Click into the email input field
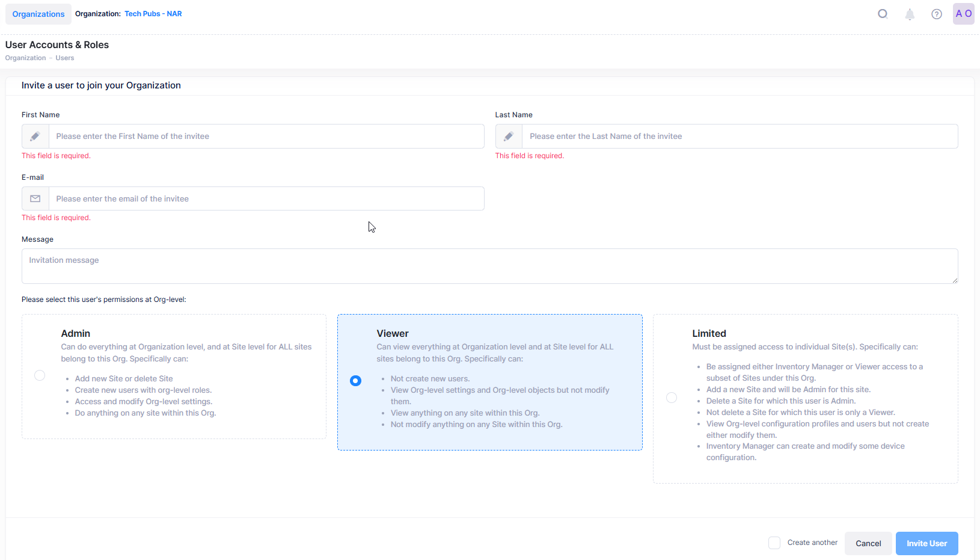This screenshot has height=560, width=980. 266,198
